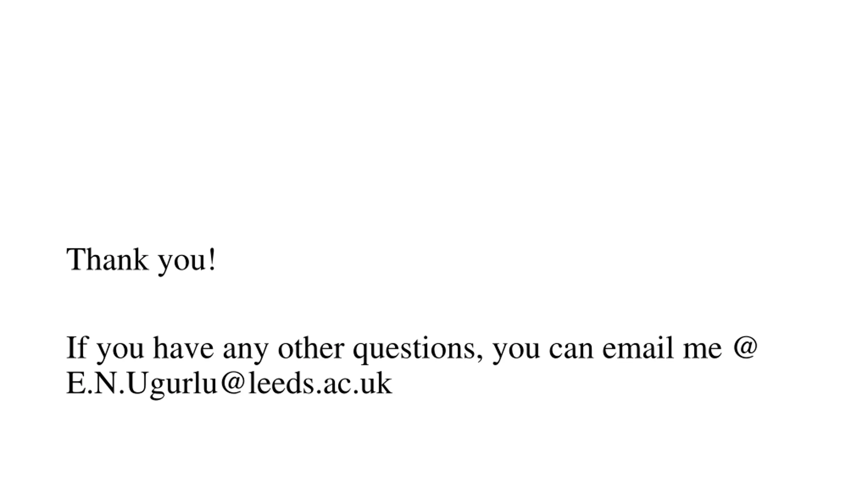
Task: Click the word "any" in the sentence
Action: pos(246,350)
